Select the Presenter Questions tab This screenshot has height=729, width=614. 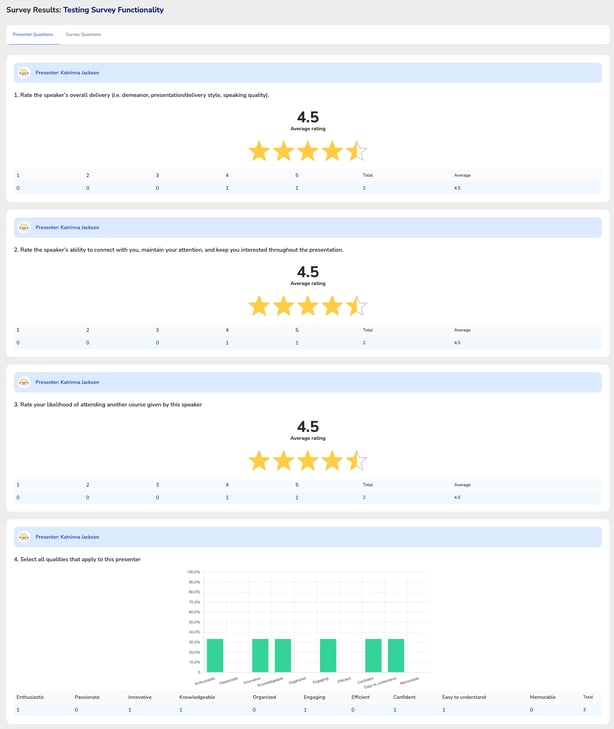(x=33, y=34)
